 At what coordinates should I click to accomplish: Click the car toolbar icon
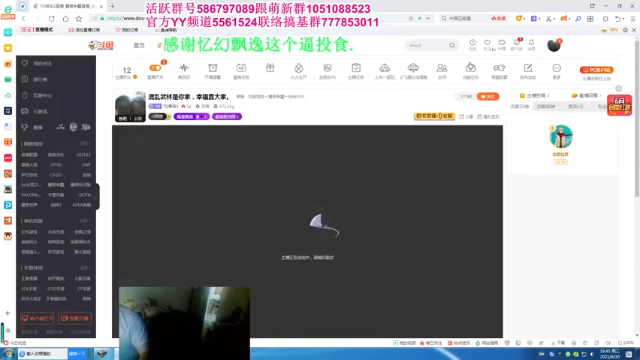coord(384,68)
